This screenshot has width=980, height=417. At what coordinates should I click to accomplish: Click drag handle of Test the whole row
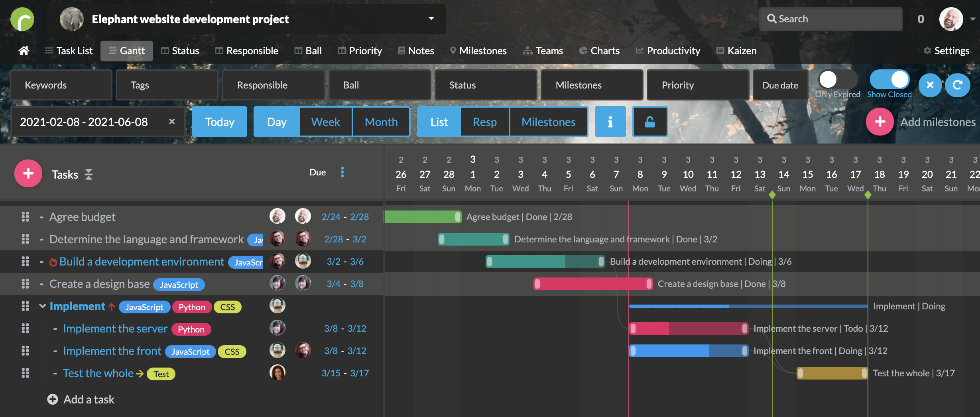(x=25, y=373)
